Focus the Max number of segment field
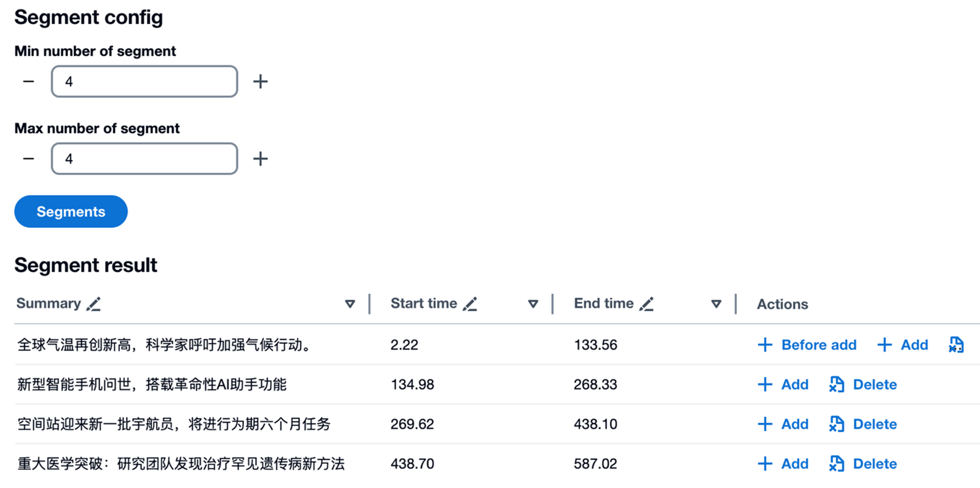Screen dimensions: 980x488 (x=144, y=159)
